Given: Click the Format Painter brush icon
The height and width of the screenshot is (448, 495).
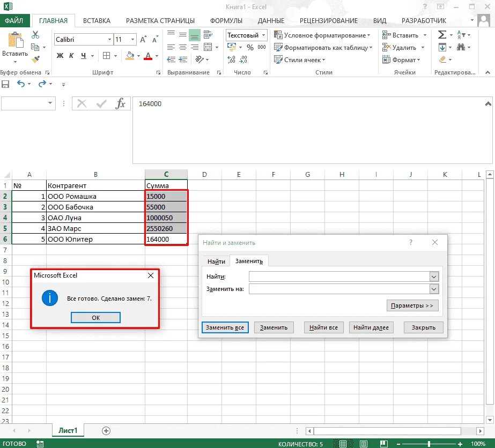Looking at the screenshot, I should (35, 59).
